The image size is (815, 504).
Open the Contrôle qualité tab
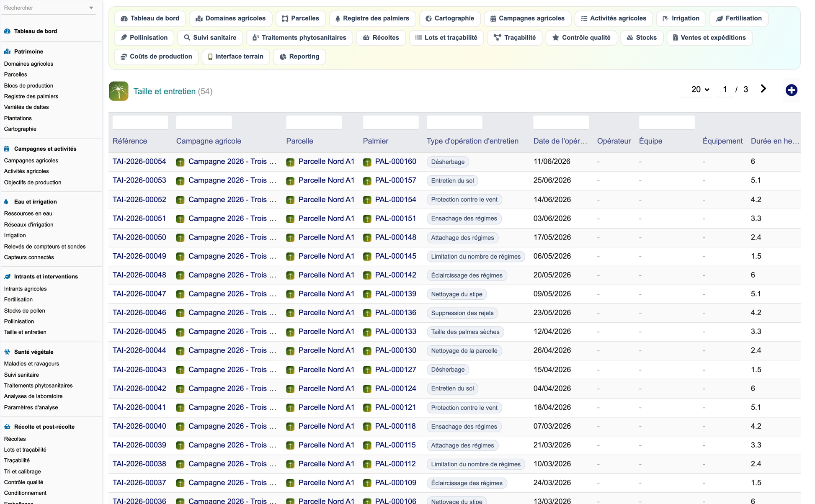(x=581, y=38)
